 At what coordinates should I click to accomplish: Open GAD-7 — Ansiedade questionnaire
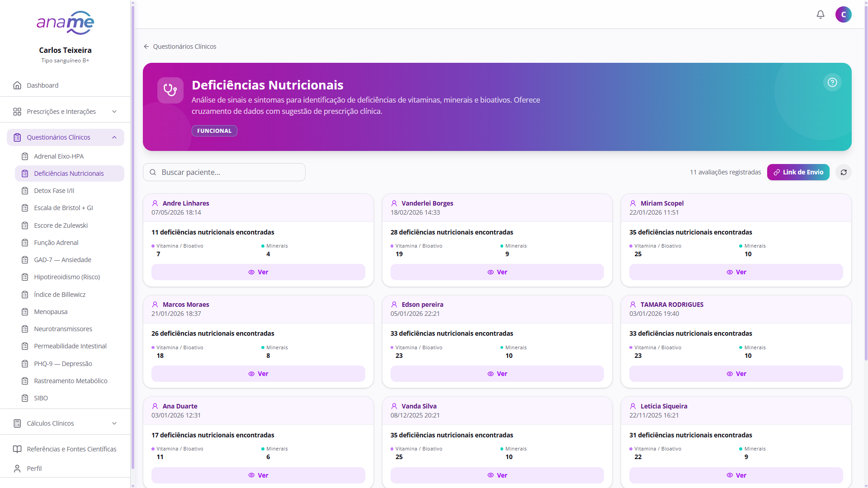point(70,260)
